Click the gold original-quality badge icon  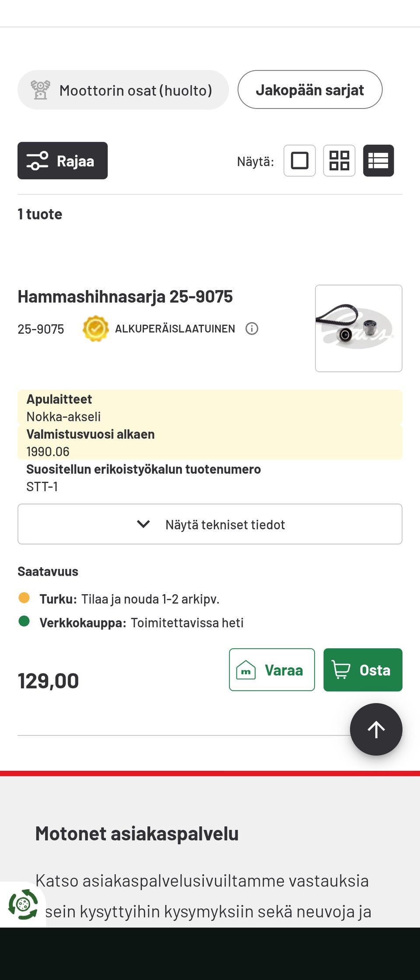click(x=95, y=329)
